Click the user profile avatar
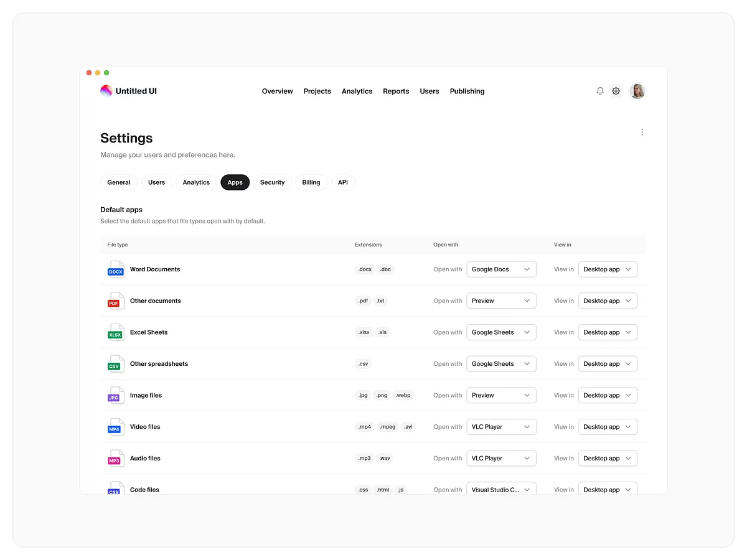Viewport: 747px width, 560px height. [x=637, y=91]
